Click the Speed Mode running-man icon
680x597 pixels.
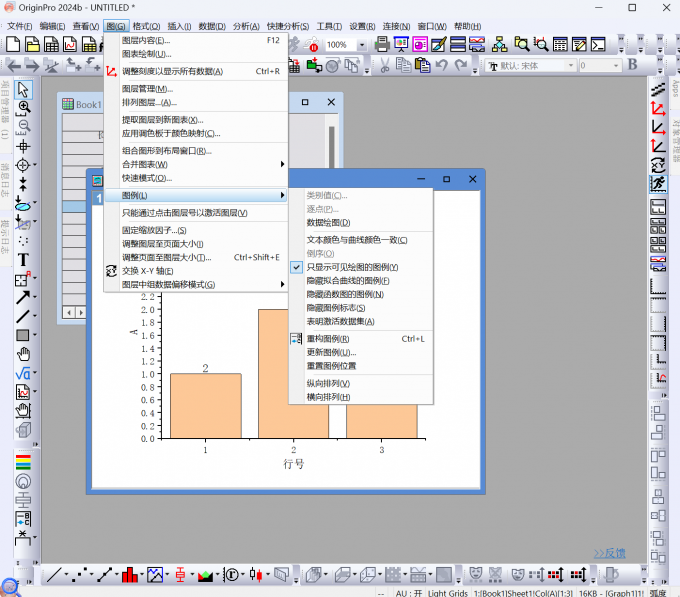[658, 184]
